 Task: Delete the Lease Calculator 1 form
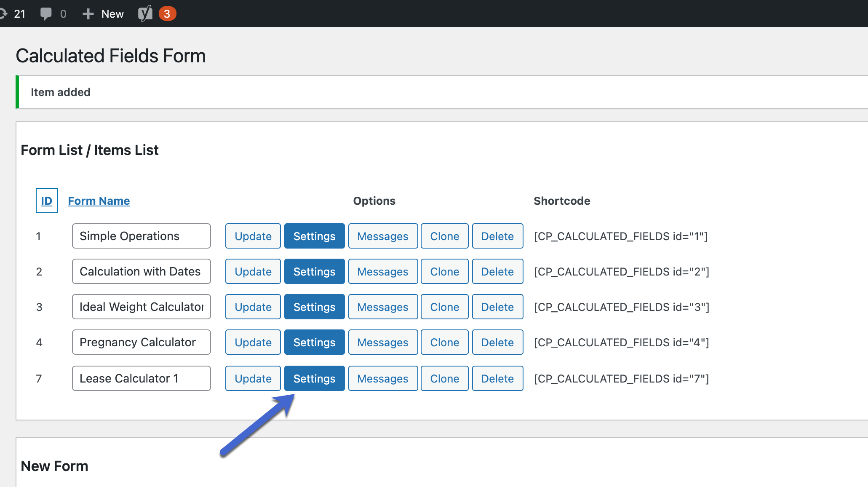point(497,378)
